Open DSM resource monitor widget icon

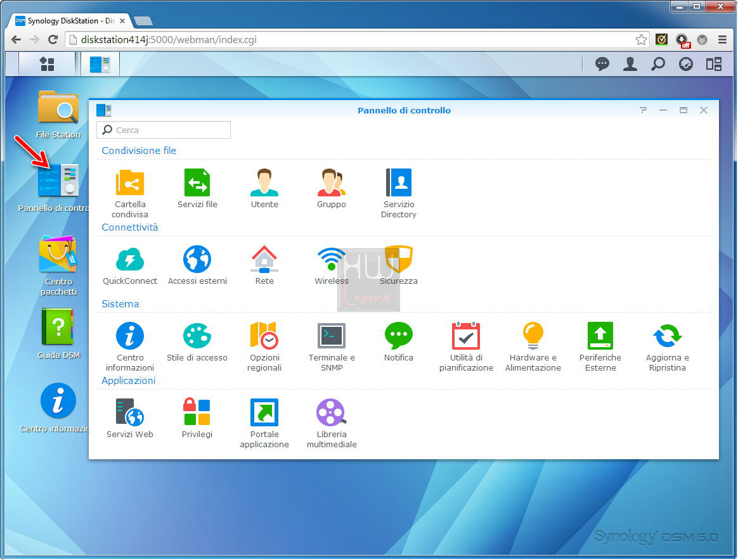coord(686,64)
